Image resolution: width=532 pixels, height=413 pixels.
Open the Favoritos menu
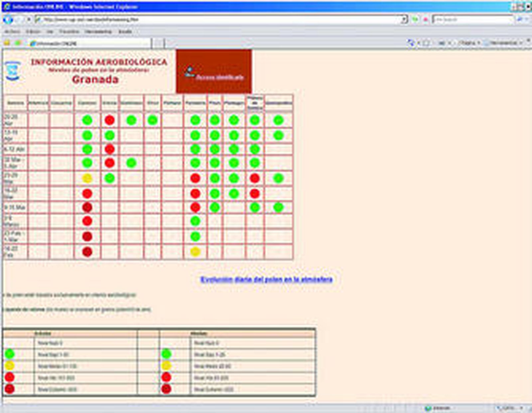[x=69, y=32]
